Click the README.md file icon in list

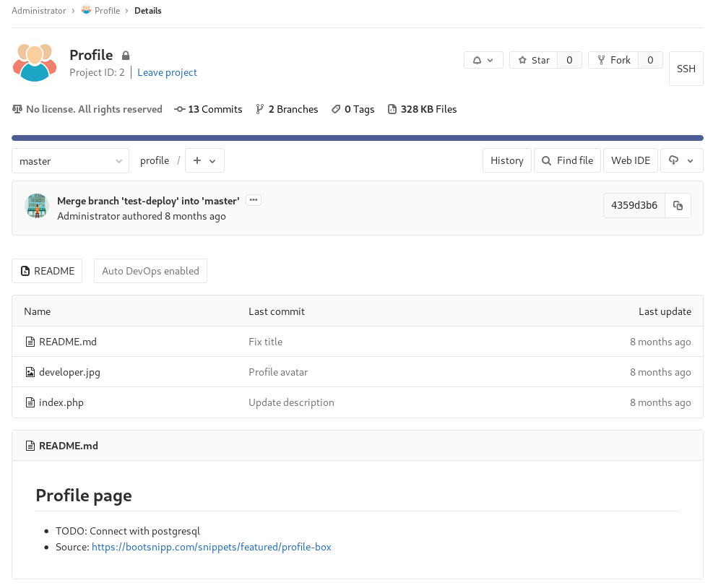coord(30,342)
